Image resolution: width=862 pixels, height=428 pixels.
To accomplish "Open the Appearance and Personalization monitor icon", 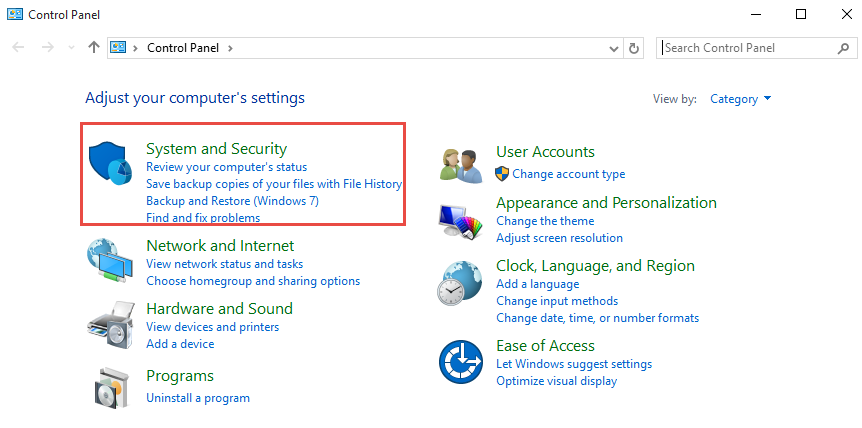I will tap(461, 222).
